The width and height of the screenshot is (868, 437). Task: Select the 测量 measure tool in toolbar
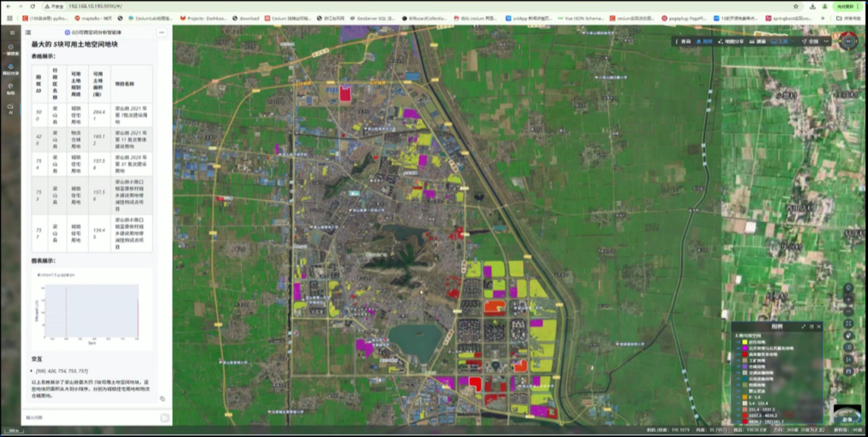[758, 41]
